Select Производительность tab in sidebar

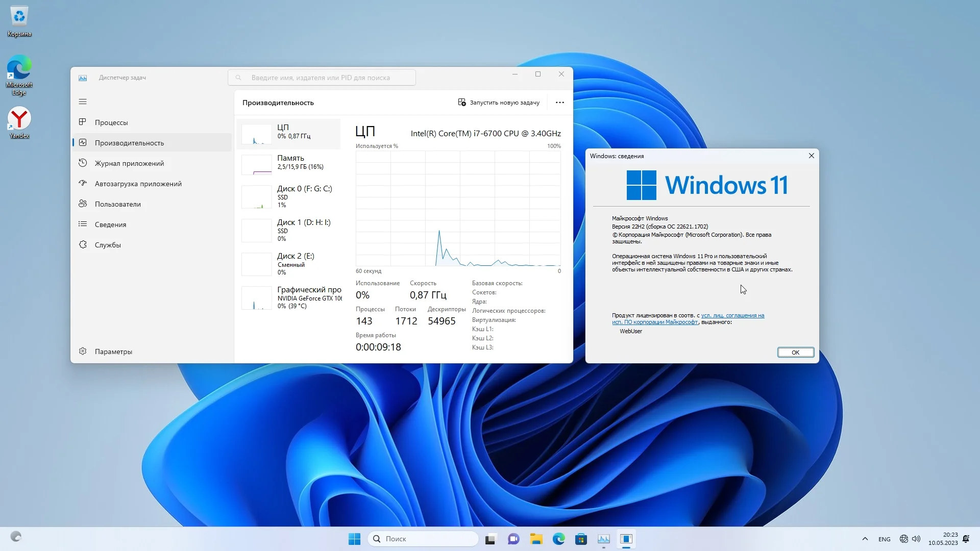[x=129, y=143]
